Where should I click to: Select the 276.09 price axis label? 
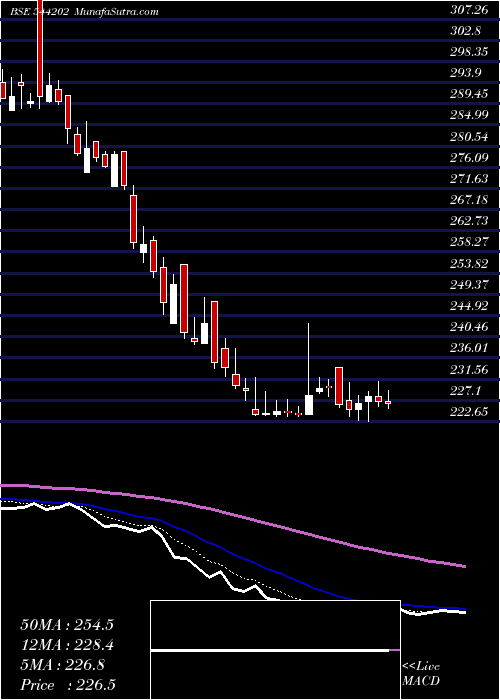pyautogui.click(x=468, y=158)
